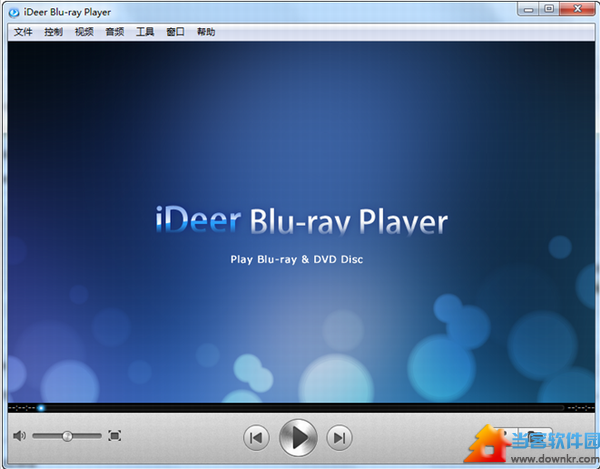Open the 视频 (Video) menu
The image size is (600, 469).
pyautogui.click(x=84, y=32)
